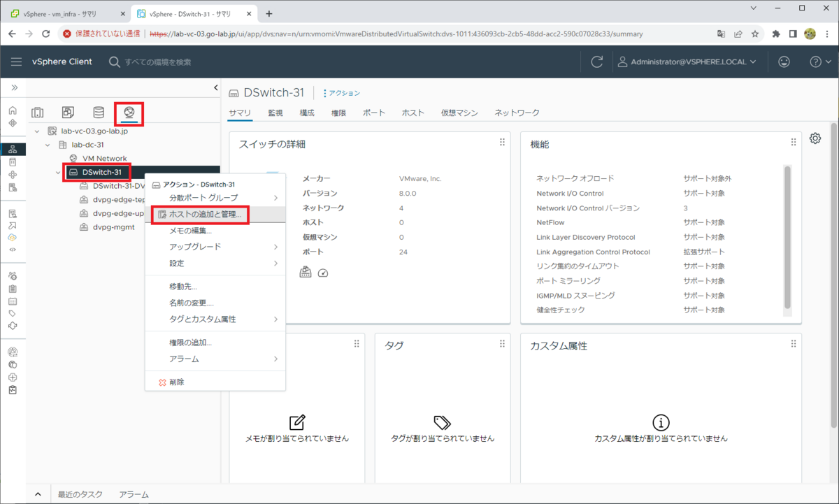Screen dimensions: 839x504
Task: Choose 名前の変更... menu item
Action: pos(215,303)
